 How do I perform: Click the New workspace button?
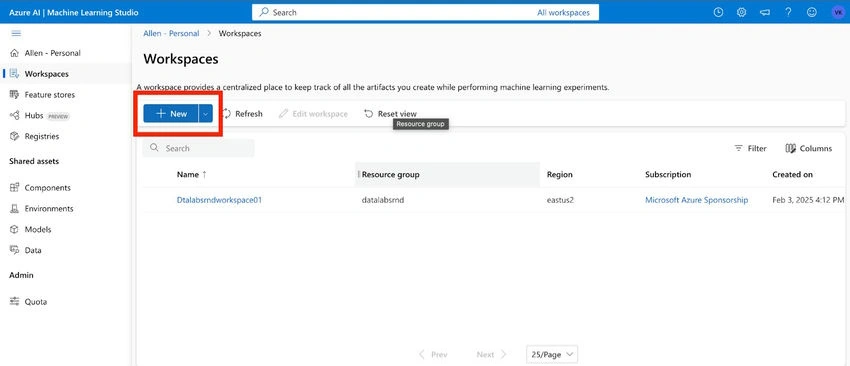point(171,114)
